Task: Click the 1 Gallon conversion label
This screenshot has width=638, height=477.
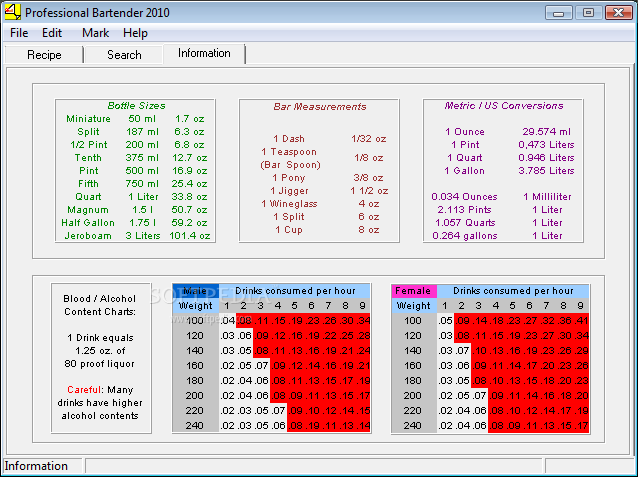Action: click(465, 171)
